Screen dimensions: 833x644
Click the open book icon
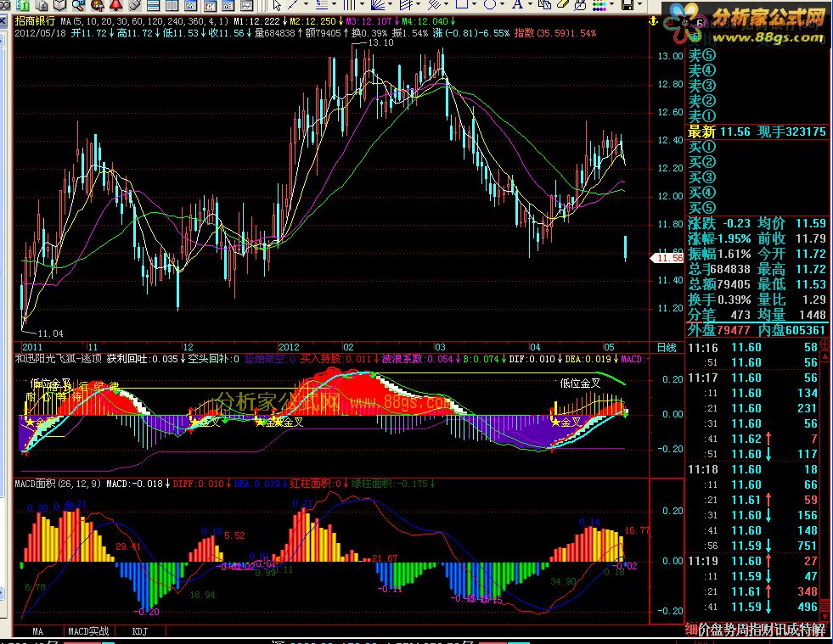[x=59, y=5]
